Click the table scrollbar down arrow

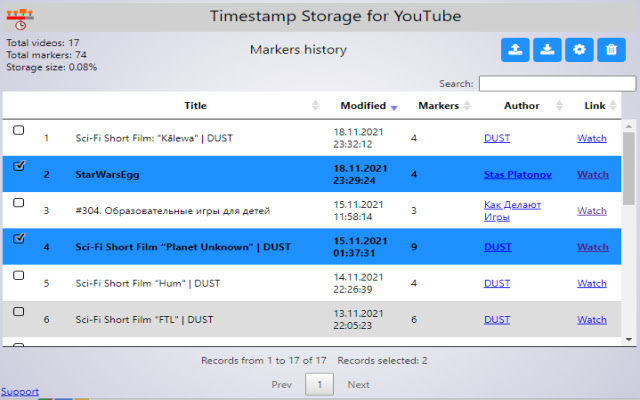click(x=629, y=340)
